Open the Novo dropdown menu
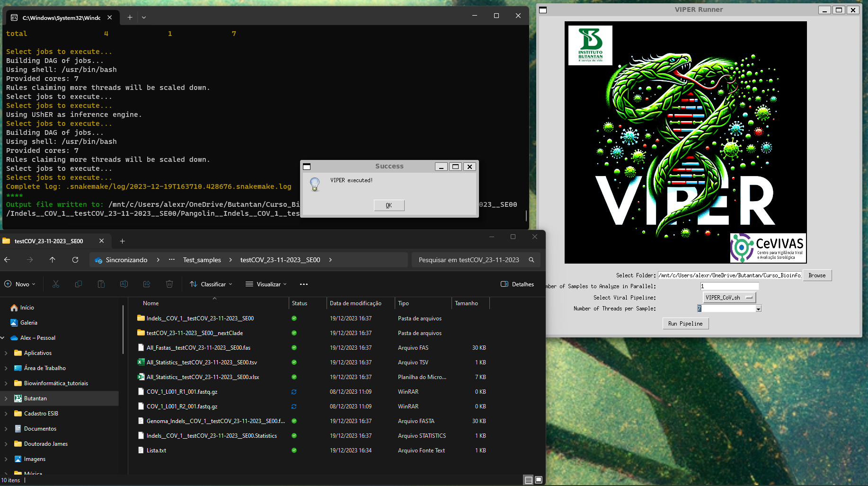The width and height of the screenshot is (868, 486). click(x=20, y=284)
